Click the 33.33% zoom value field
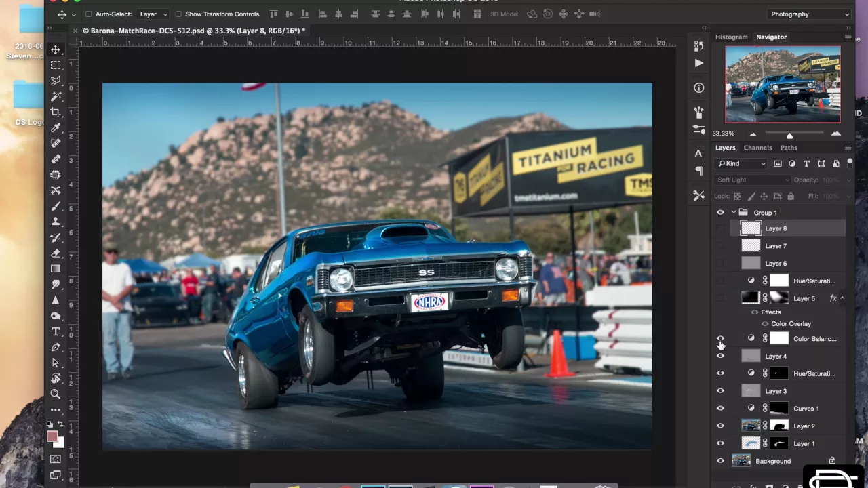 pos(724,134)
